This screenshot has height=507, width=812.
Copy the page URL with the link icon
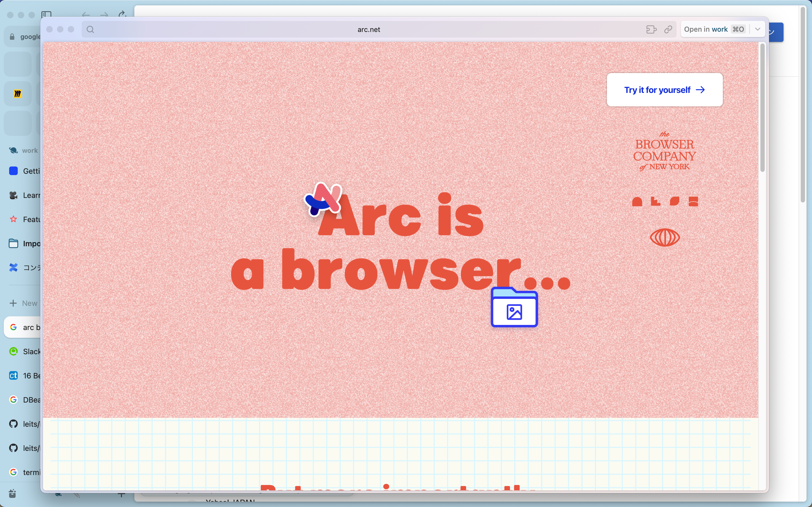point(668,30)
